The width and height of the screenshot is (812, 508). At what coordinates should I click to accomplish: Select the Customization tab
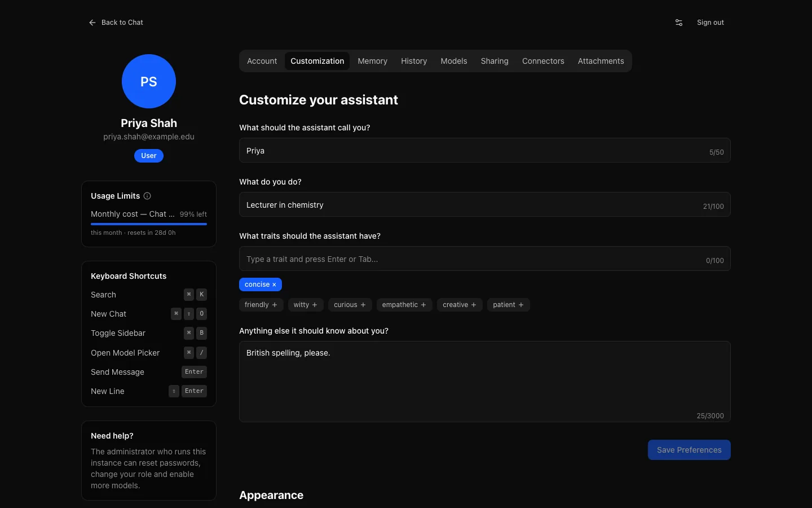(317, 61)
